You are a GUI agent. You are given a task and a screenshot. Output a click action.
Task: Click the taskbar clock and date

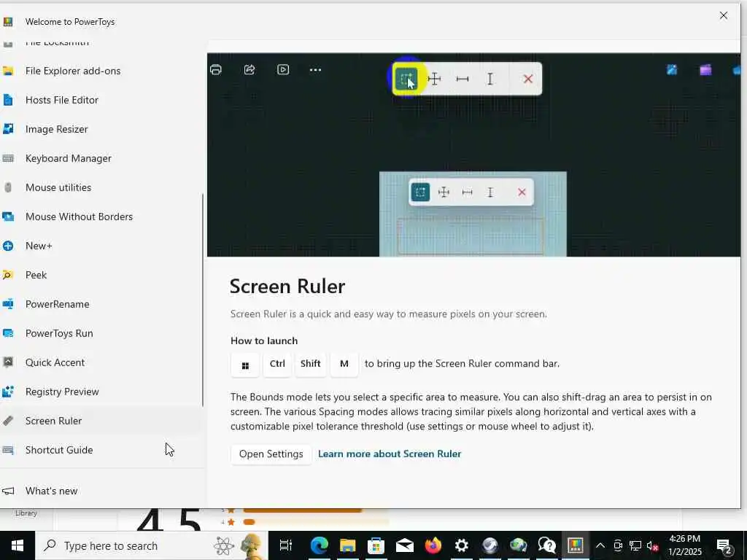(x=685, y=545)
